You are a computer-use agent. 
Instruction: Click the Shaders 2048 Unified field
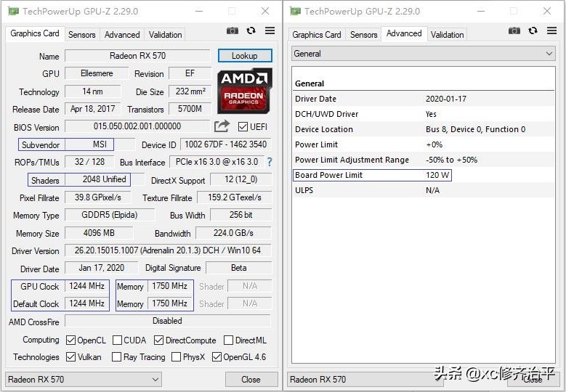coord(105,179)
